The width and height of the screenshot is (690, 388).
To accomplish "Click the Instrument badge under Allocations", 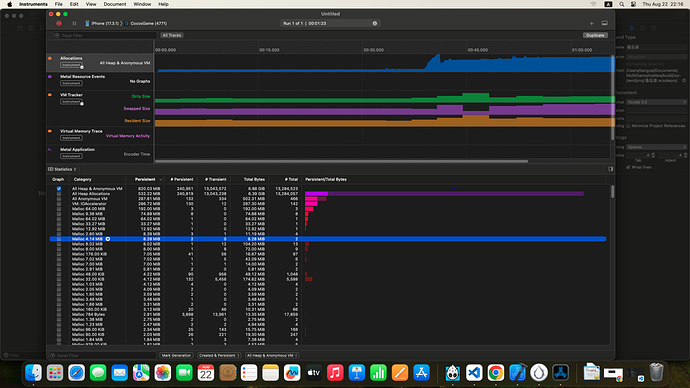I will (x=71, y=65).
